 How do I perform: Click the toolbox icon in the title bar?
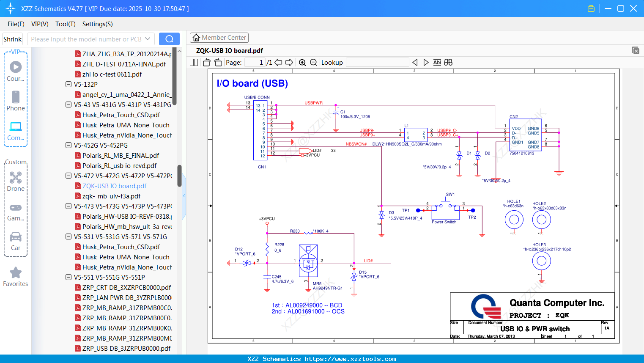click(x=591, y=8)
